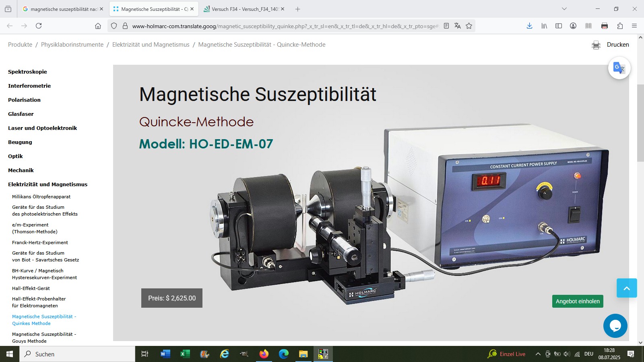Image resolution: width=644 pixels, height=362 pixels.
Task: Bookmark this page with the star
Action: click(x=469, y=26)
